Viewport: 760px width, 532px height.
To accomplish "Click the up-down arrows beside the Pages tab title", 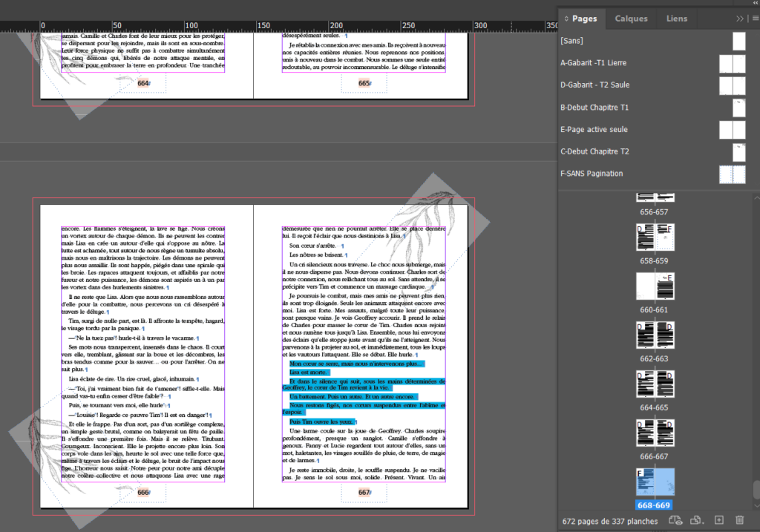I will tap(567, 19).
